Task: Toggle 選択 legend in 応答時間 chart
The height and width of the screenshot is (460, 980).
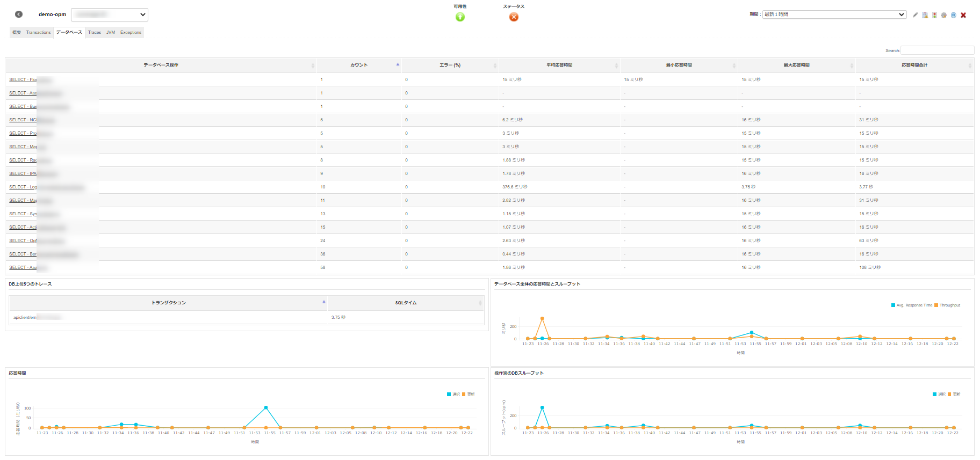Action: (x=453, y=395)
